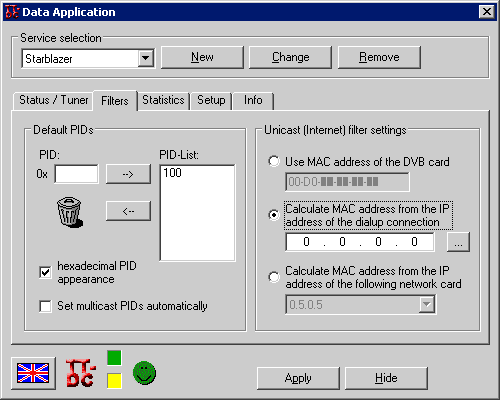Expand the network card address dropdown
500x400 pixels.
(x=427, y=304)
